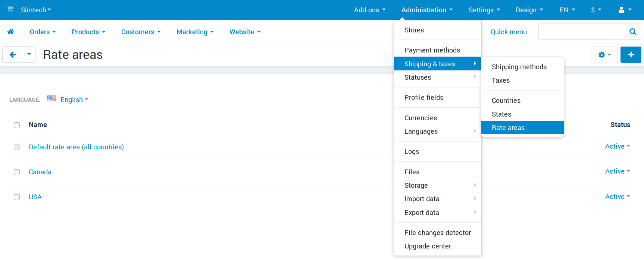Select Stores from Administration menu

click(438, 30)
